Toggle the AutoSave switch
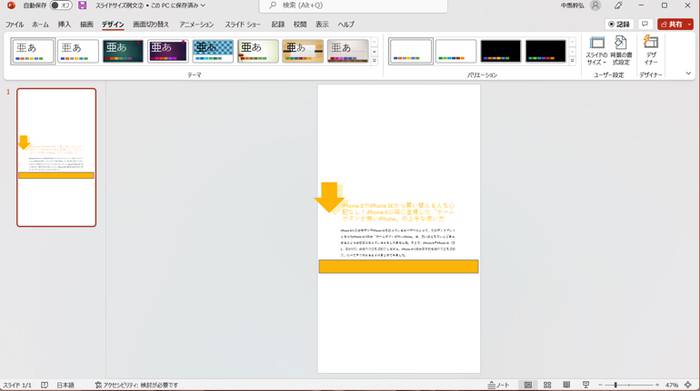700x391 pixels. 61,5
